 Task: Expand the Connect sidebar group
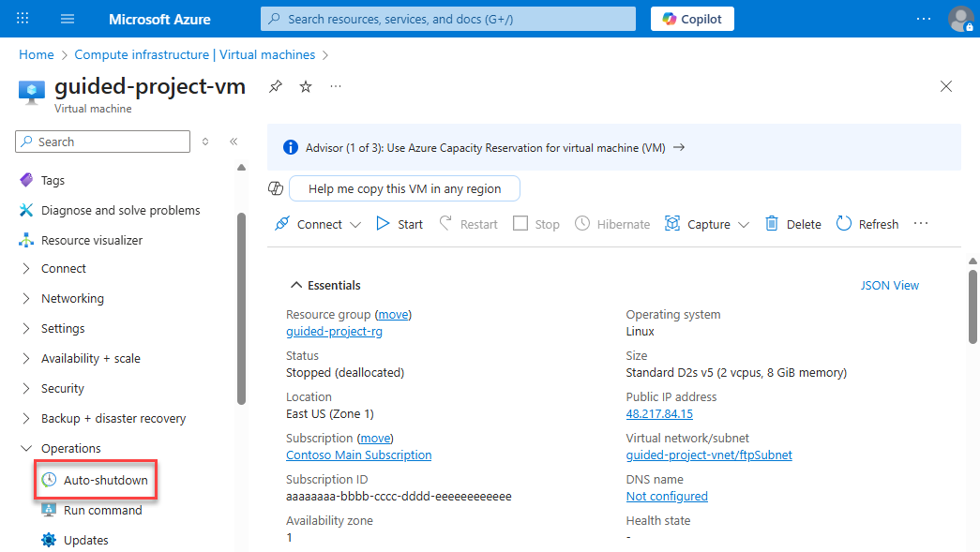(63, 269)
